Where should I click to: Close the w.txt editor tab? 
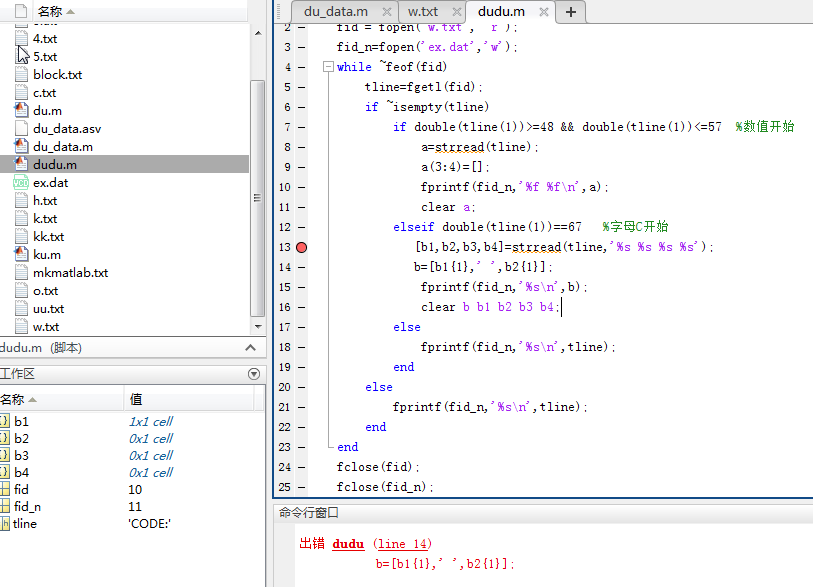(x=457, y=12)
